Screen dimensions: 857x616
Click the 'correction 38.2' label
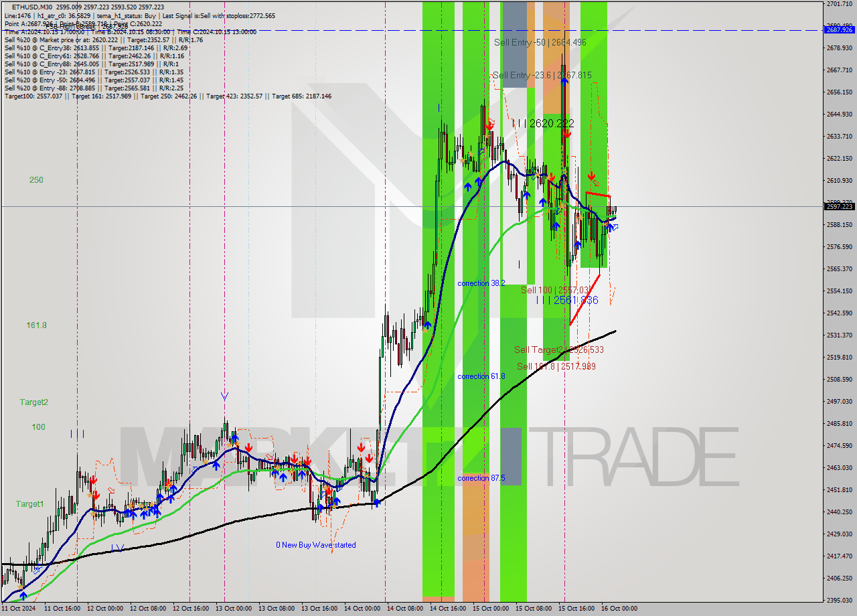tap(481, 283)
